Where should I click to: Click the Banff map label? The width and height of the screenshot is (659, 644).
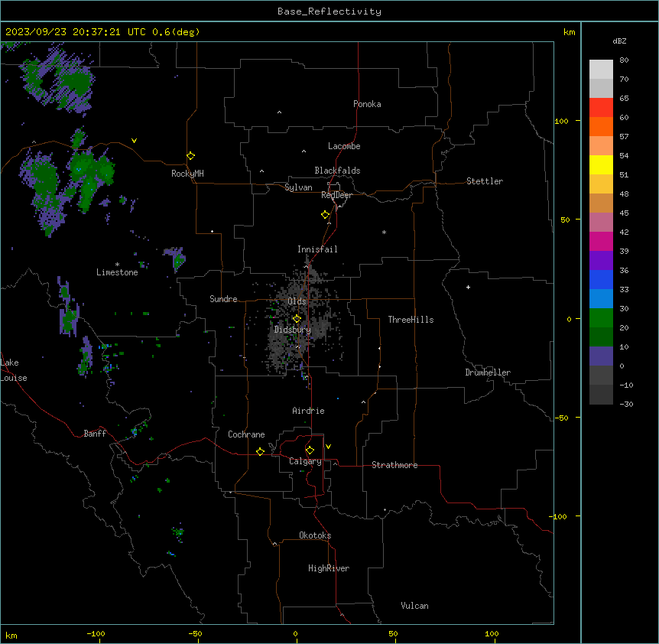[x=95, y=434]
